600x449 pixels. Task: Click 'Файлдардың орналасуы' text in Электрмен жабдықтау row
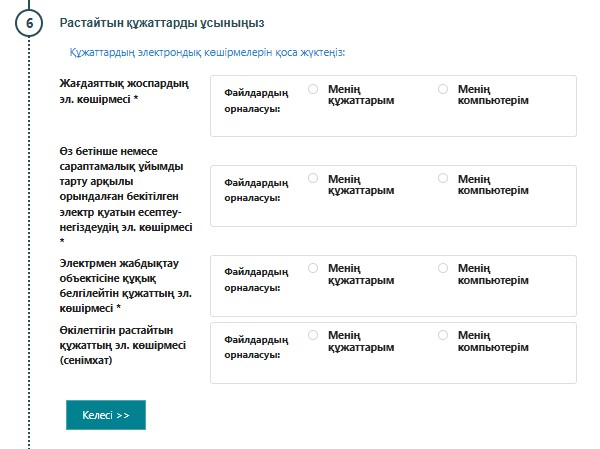click(256, 279)
